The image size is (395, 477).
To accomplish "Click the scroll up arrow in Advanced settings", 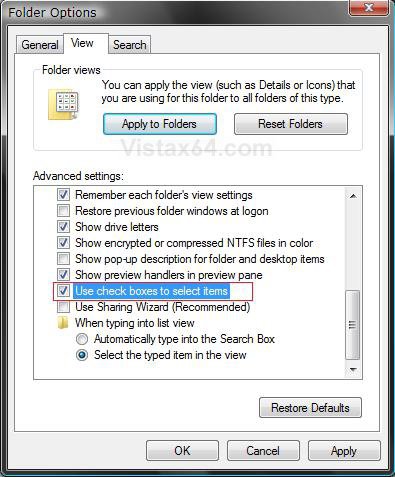I will [x=353, y=196].
